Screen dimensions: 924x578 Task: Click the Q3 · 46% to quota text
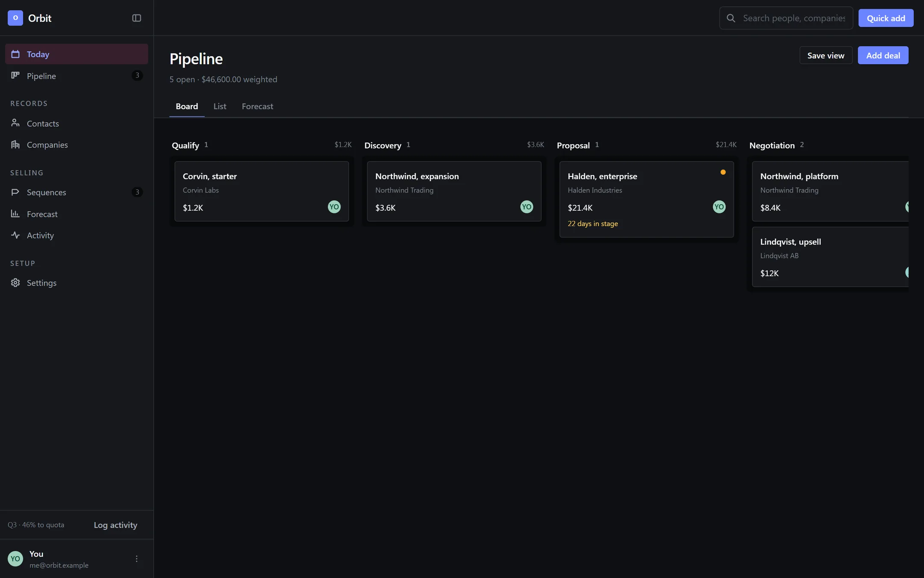pyautogui.click(x=36, y=525)
